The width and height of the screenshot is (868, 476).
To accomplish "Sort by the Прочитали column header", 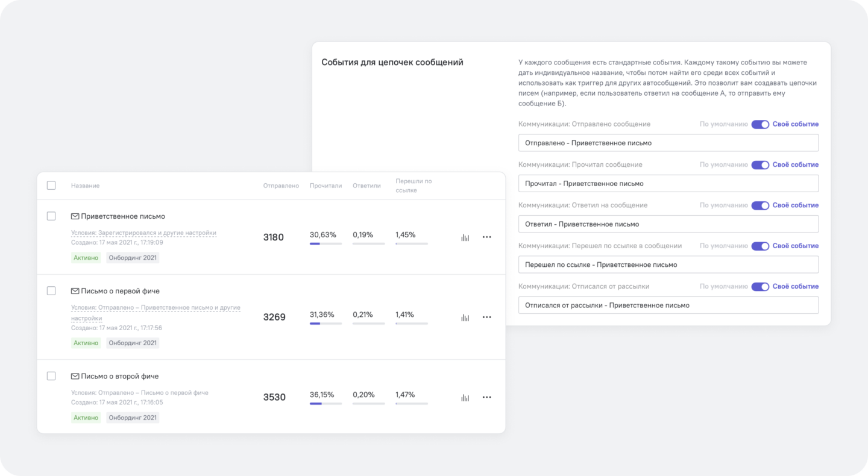I will coord(325,186).
